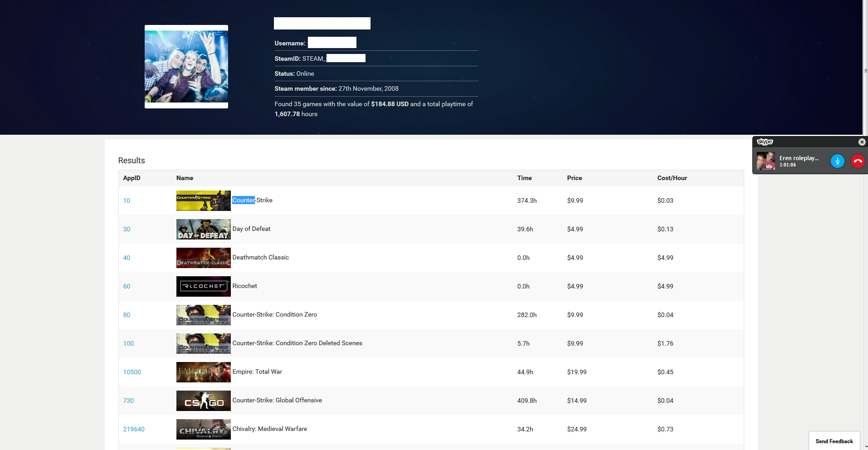Screen dimensions: 868x450
Task: Click the 'Username:' label
Action: click(290, 43)
